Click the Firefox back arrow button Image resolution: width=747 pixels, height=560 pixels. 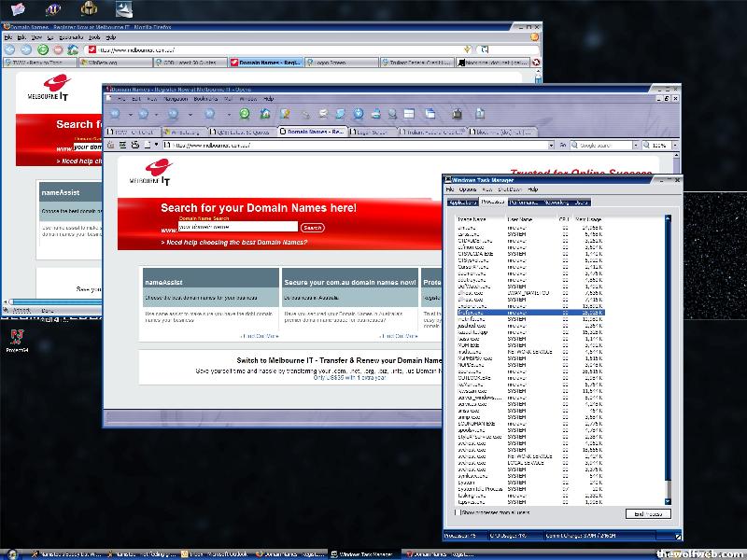tap(10, 49)
